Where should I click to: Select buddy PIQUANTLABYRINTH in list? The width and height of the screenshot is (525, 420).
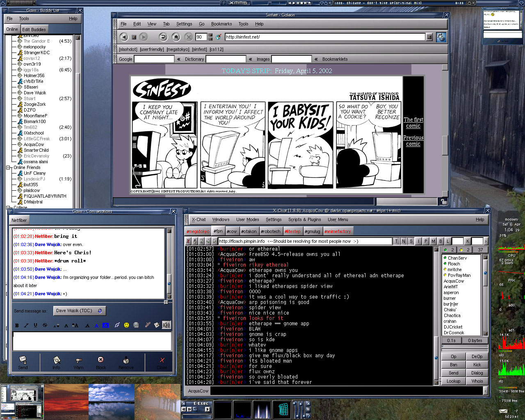(x=45, y=196)
